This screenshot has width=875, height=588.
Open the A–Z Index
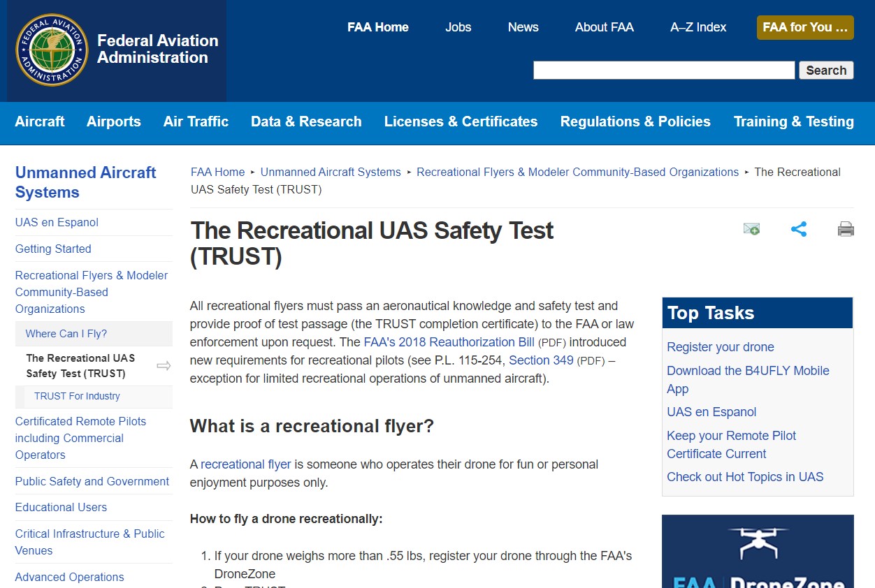pos(698,27)
